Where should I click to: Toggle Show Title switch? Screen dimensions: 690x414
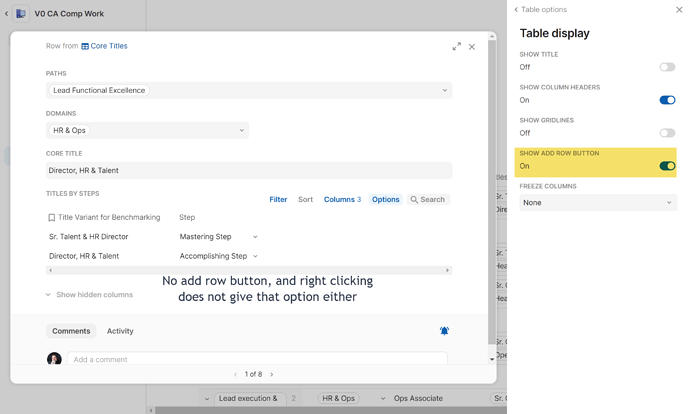[667, 67]
